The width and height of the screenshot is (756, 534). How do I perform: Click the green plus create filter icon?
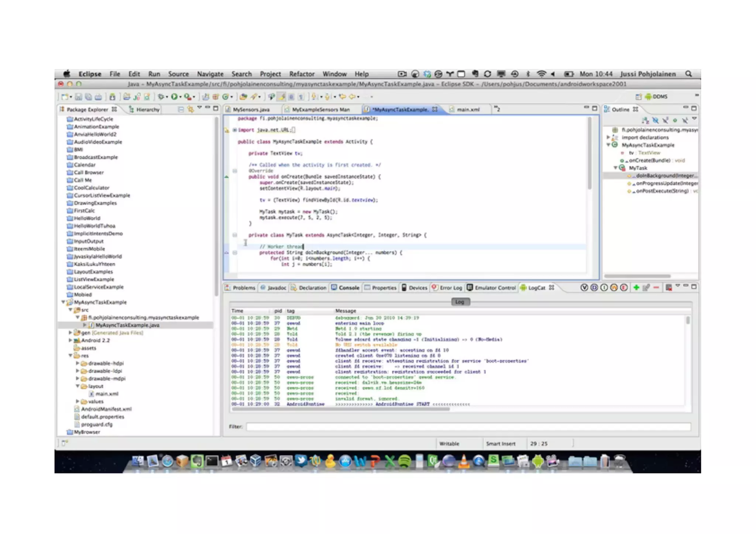(636, 287)
